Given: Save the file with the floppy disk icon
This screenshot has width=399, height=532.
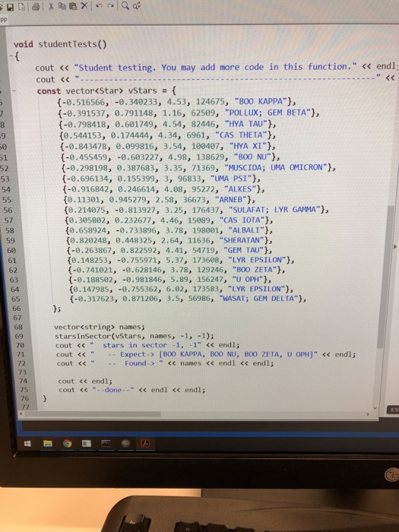Looking at the screenshot, I should [x=10, y=7].
